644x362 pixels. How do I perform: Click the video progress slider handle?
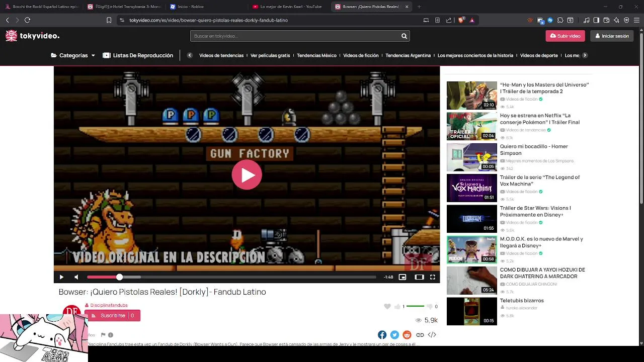[119, 277]
